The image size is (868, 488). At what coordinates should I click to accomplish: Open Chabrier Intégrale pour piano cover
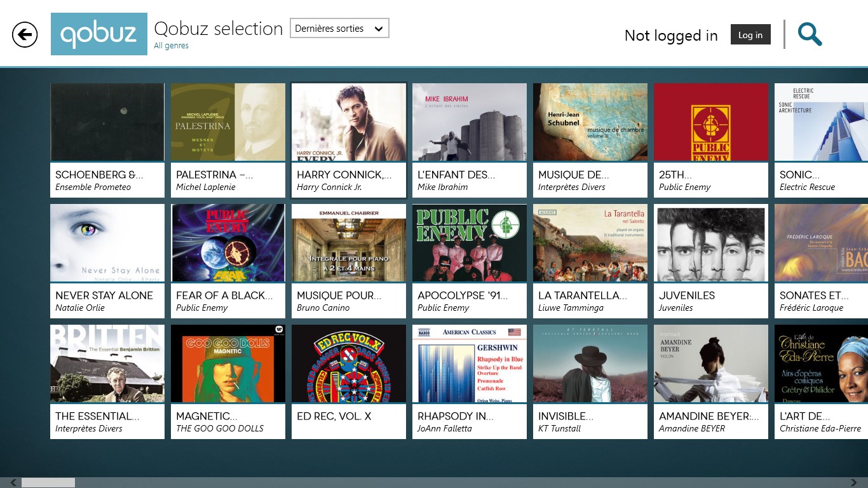click(x=349, y=243)
